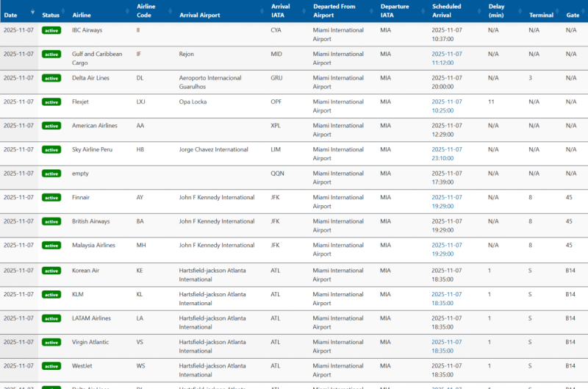Open Virgin Atlantic 18:35:00 arrival link
Viewport: 588px width, 389px height.
447,346
